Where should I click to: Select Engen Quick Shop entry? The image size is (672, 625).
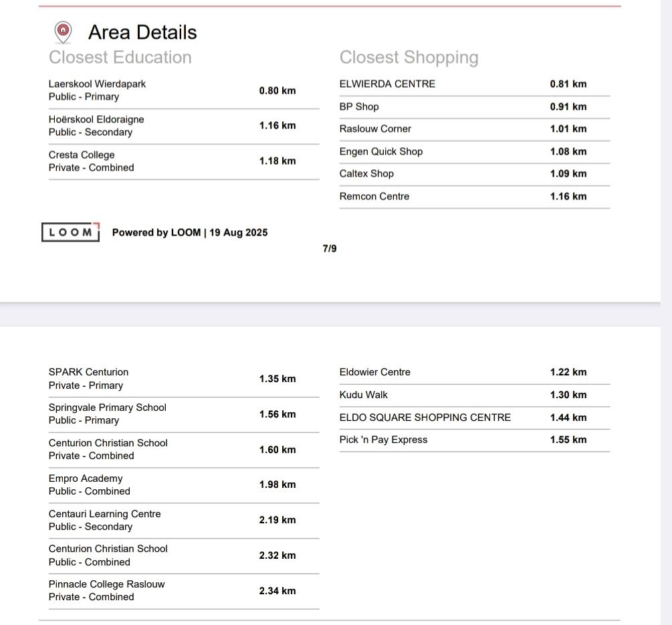pyautogui.click(x=475, y=151)
